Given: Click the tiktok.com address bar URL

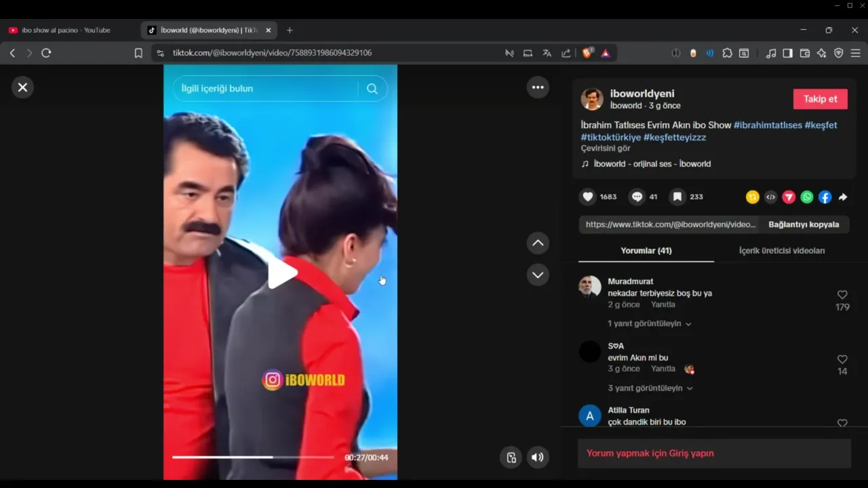Looking at the screenshot, I should (272, 53).
